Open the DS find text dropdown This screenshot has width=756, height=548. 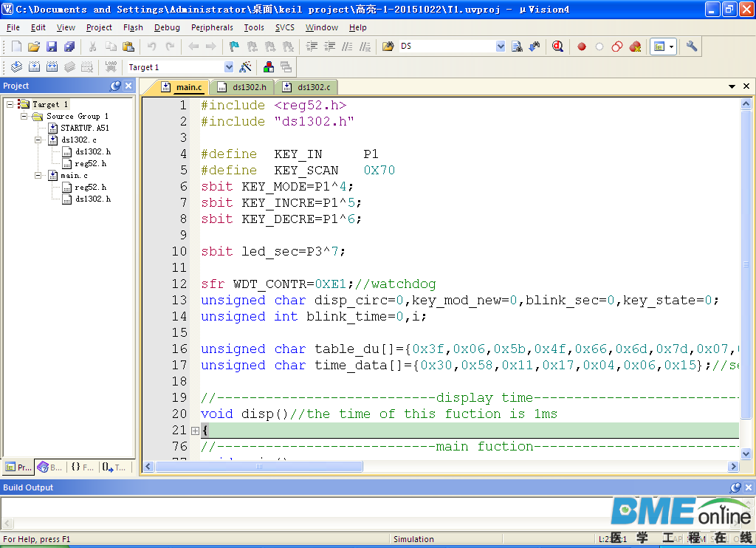pyautogui.click(x=501, y=47)
